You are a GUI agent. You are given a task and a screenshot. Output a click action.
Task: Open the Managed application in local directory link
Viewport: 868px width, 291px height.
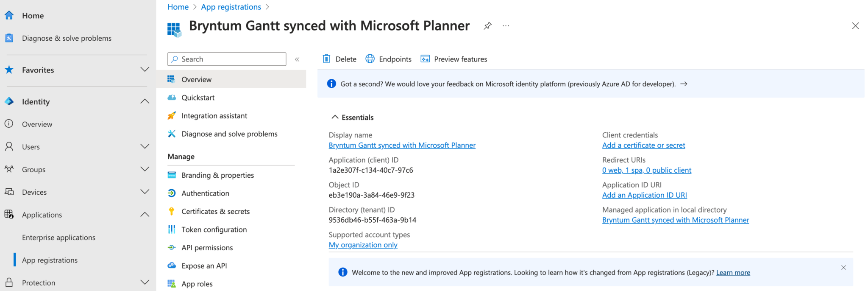click(676, 220)
